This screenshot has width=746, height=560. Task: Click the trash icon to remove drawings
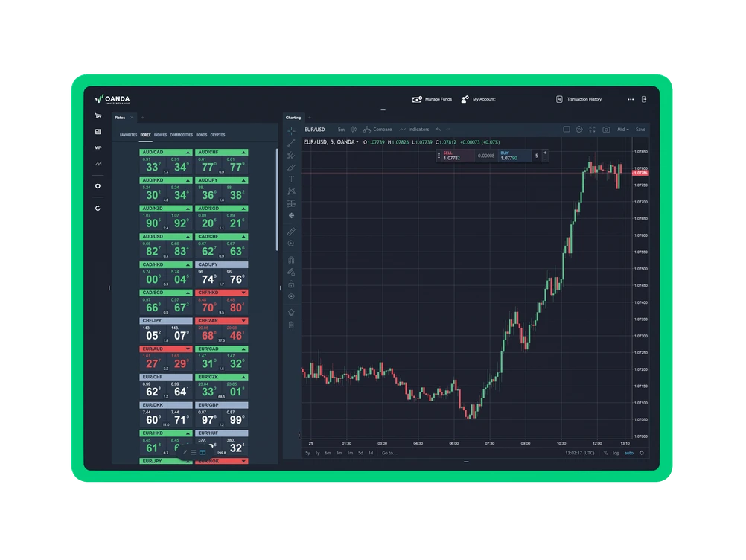pos(291,325)
